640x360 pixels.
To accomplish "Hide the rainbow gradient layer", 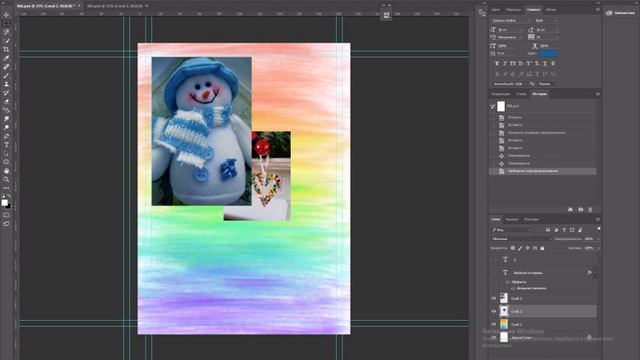I will click(x=493, y=324).
